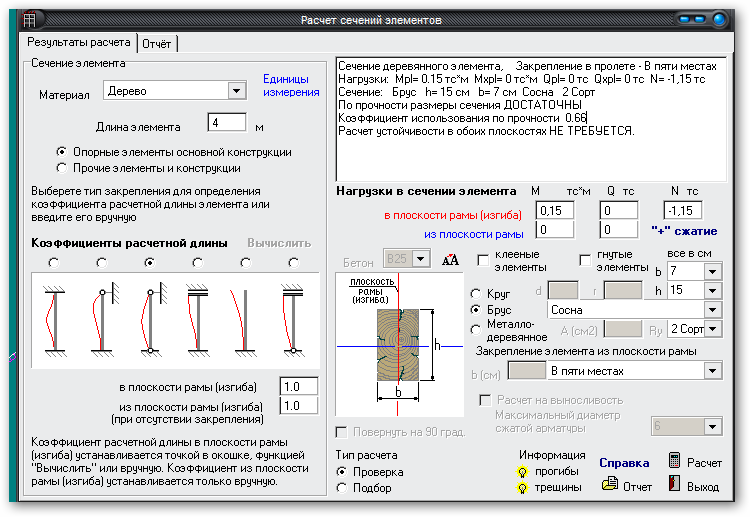The height and width of the screenshot is (517, 750).
Task: Click the Выход exit door icon
Action: click(675, 485)
